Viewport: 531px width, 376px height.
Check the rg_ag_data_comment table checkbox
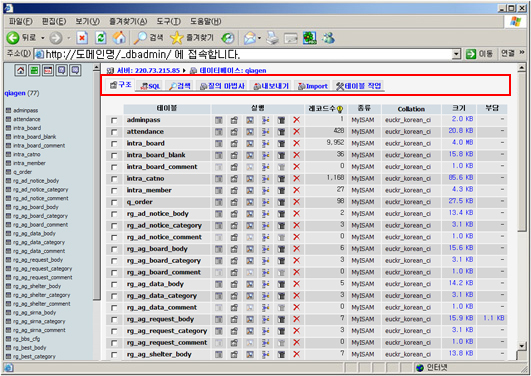(x=114, y=308)
